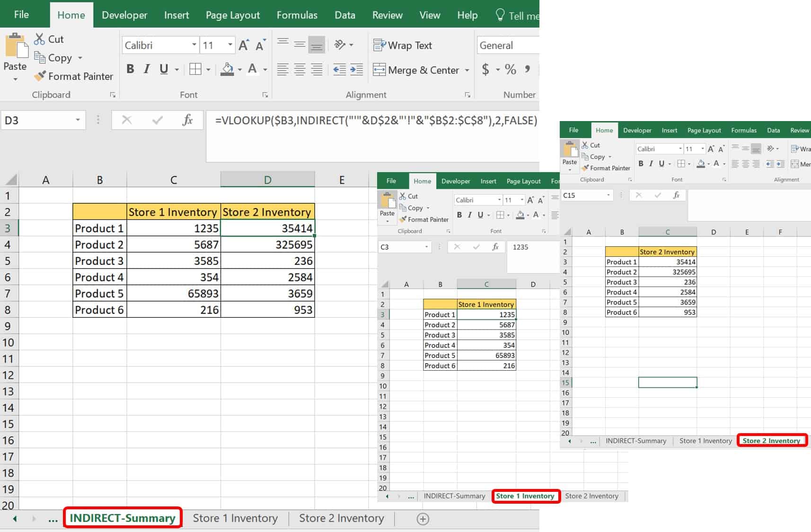Click the Cut scissors icon in main window
811x532 pixels.
tap(40, 39)
